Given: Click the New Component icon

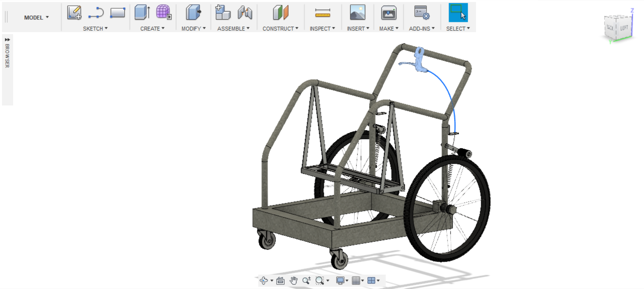Looking at the screenshot, I should (223, 12).
